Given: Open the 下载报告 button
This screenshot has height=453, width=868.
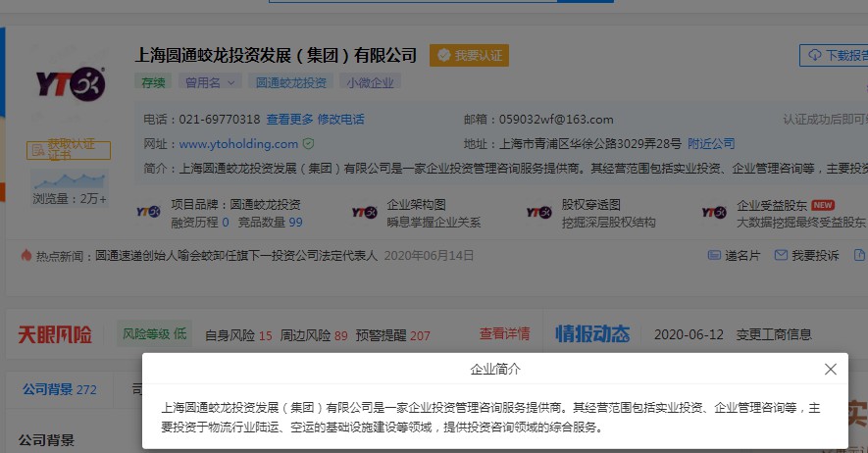Looking at the screenshot, I should click(835, 55).
